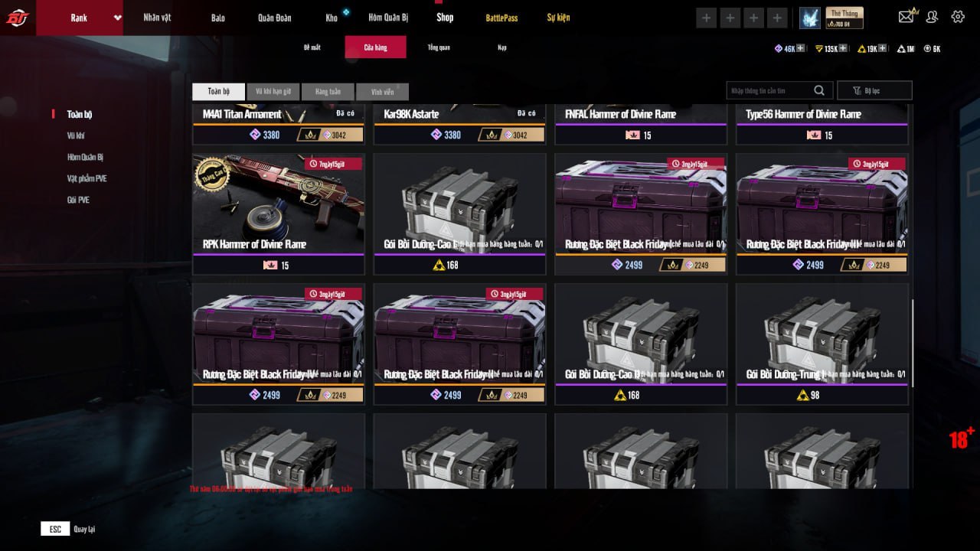Click the player avatar icon
Image resolution: width=980 pixels, height=551 pixels.
click(x=810, y=18)
